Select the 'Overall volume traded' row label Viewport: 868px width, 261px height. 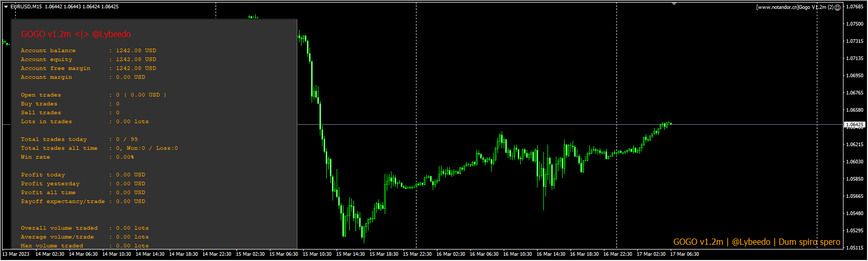[x=59, y=228]
